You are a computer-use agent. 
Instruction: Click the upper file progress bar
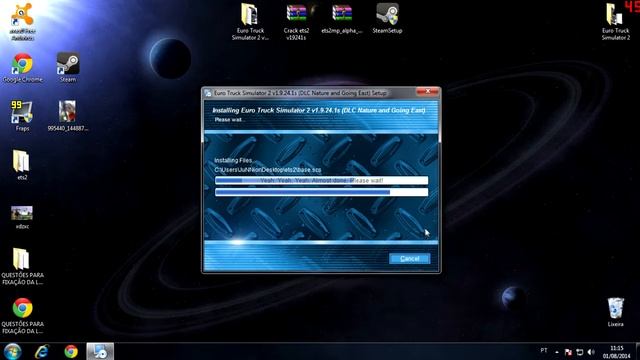322,180
